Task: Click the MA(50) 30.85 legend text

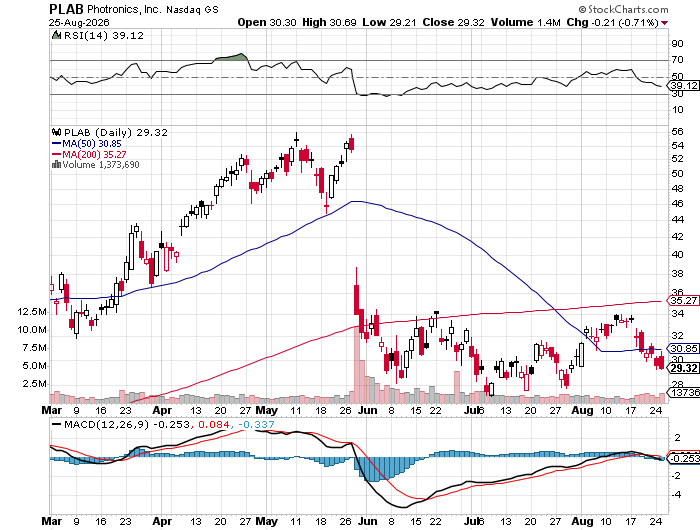Action: 92,143
